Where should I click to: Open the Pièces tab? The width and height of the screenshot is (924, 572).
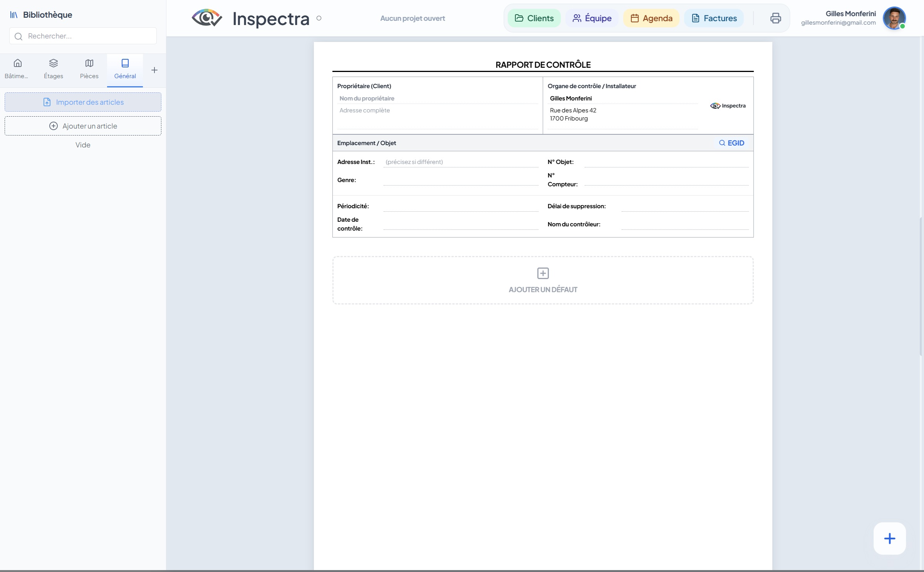click(x=89, y=69)
